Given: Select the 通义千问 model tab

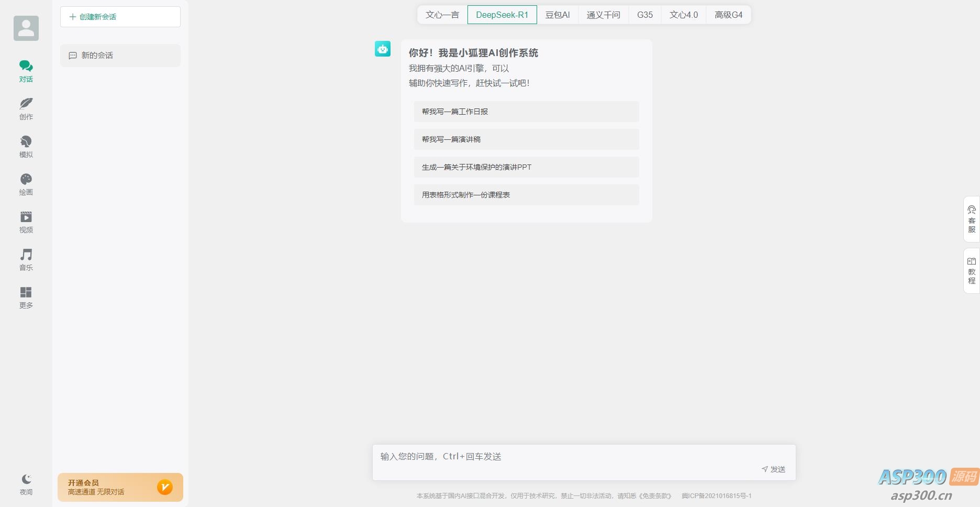Looking at the screenshot, I should pos(603,15).
